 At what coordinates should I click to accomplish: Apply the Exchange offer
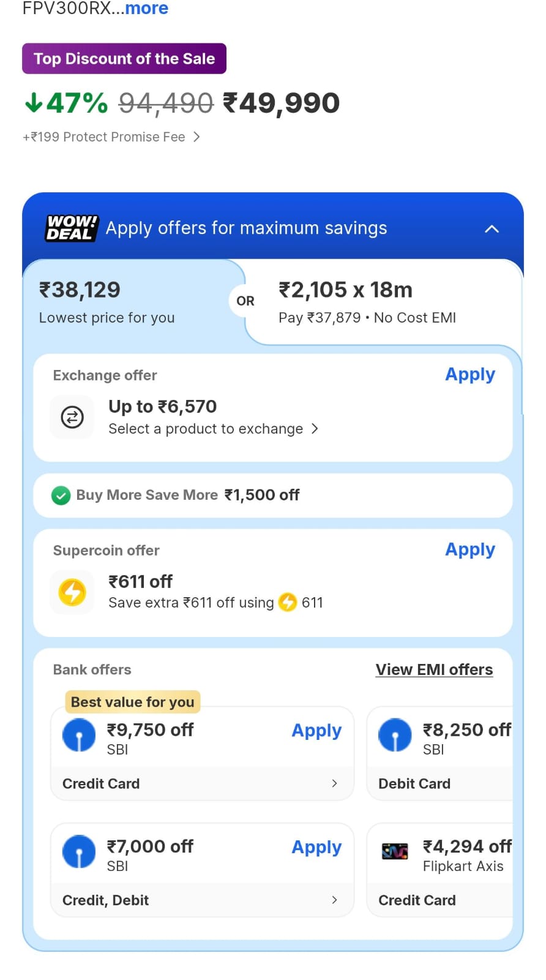pos(469,374)
